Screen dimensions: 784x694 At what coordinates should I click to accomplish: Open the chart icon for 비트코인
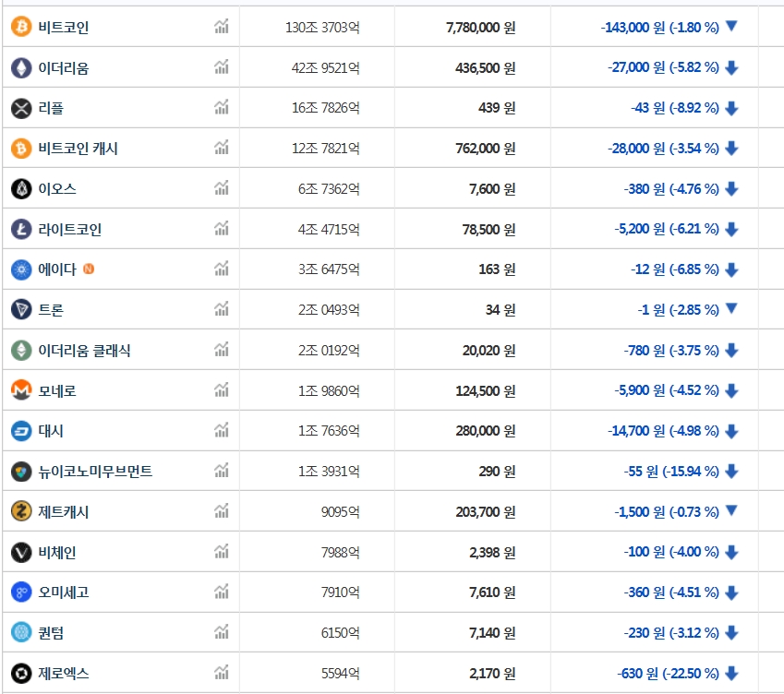coord(222,26)
